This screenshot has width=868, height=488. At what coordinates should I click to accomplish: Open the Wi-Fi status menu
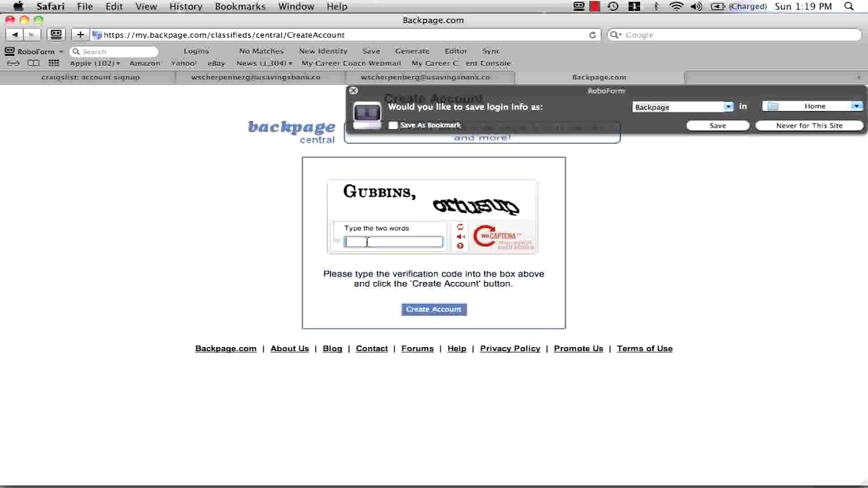point(676,6)
